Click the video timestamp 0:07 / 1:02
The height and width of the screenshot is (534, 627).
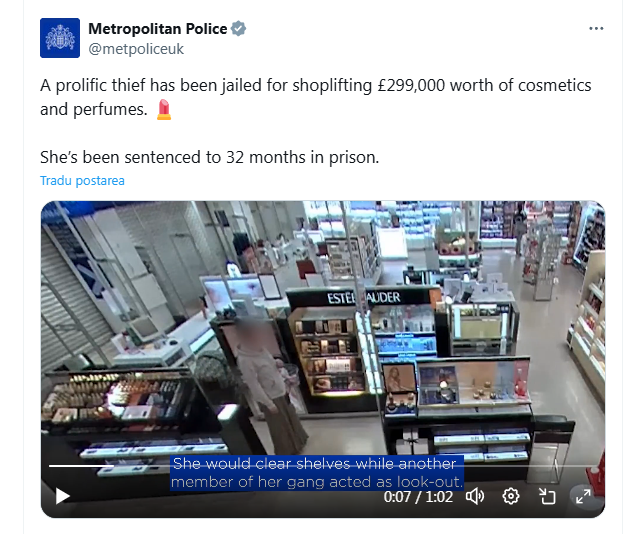[418, 497]
